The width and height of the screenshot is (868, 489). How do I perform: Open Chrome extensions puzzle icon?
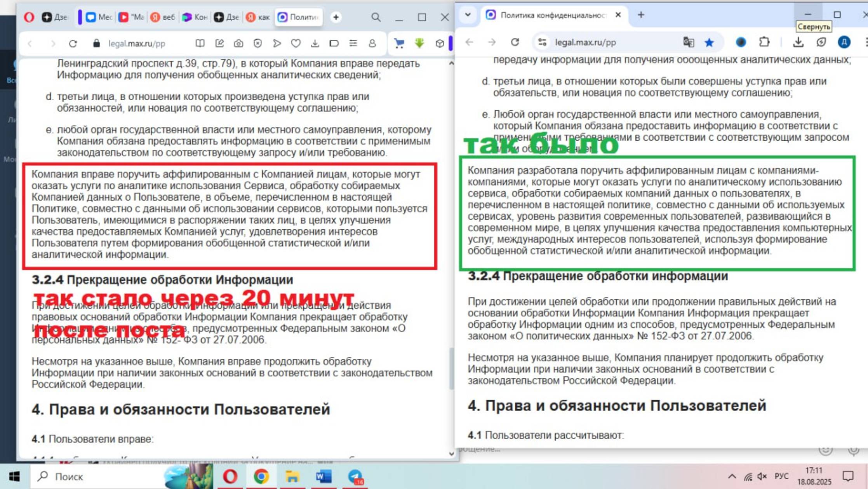point(764,42)
